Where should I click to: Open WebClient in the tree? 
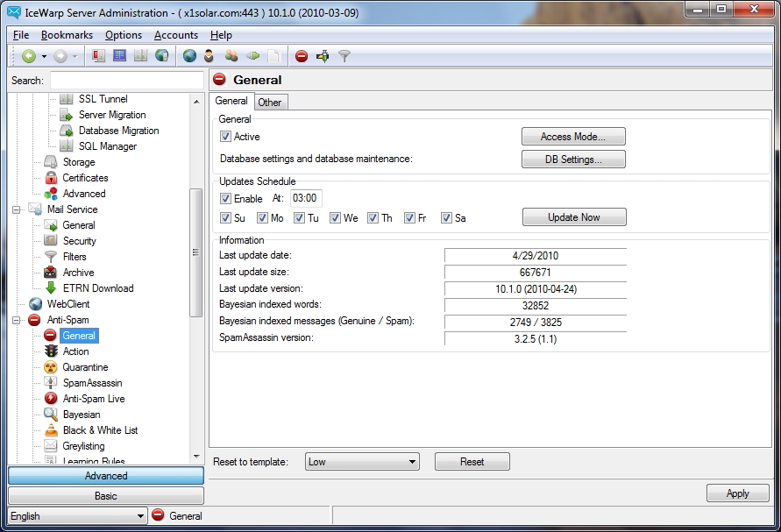coord(67,304)
